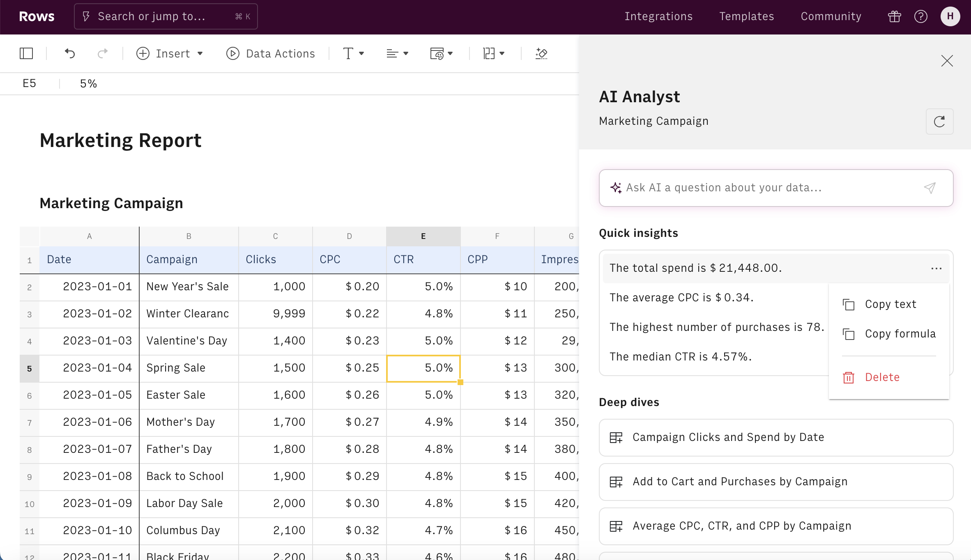Viewport: 971px width, 560px height.
Task: Click the formula bar value 5%
Action: [x=88, y=84]
